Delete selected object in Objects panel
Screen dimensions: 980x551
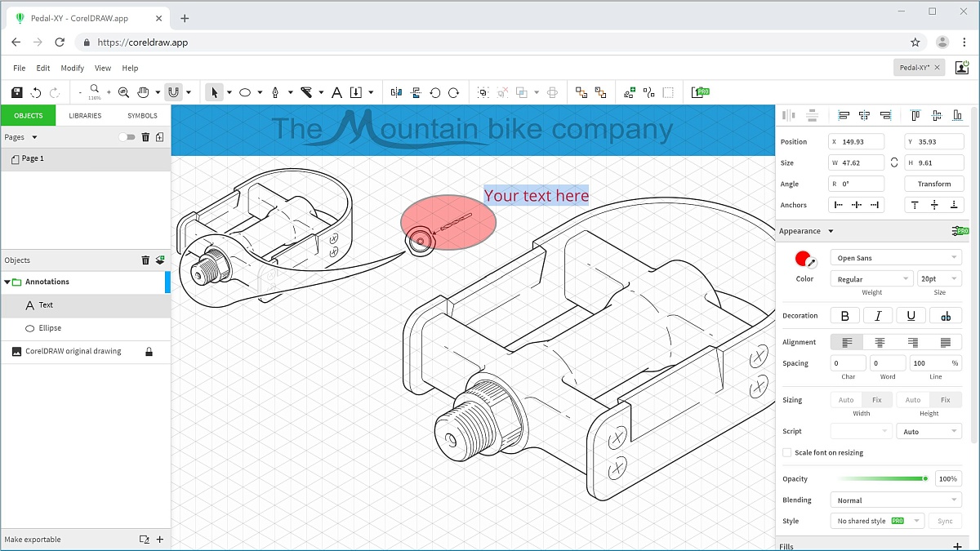click(x=145, y=260)
